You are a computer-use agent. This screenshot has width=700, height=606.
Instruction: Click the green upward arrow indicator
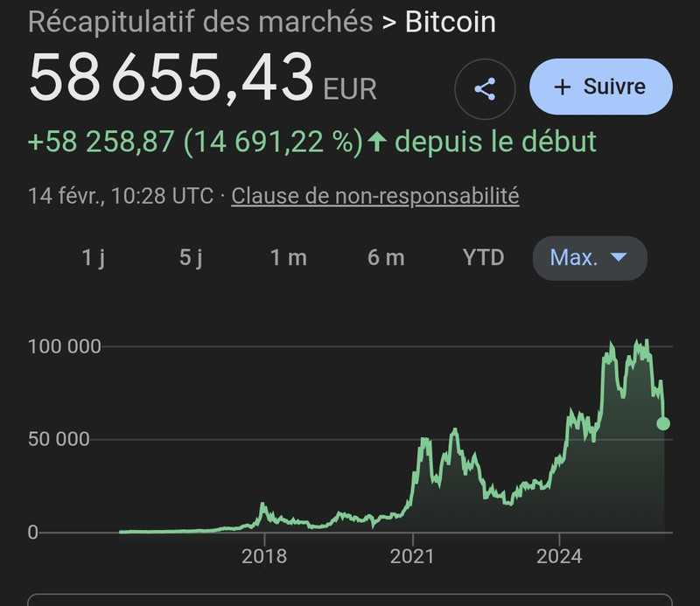[376, 142]
